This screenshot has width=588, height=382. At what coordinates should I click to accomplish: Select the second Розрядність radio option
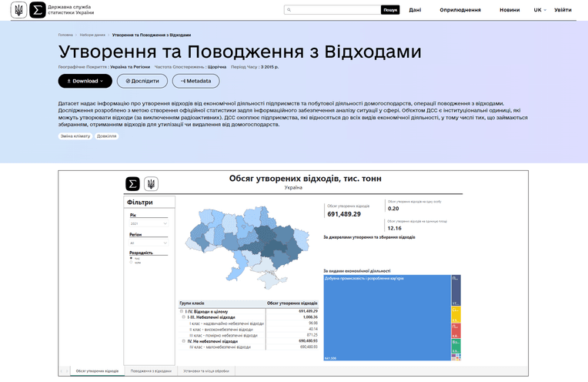pyautogui.click(x=132, y=263)
